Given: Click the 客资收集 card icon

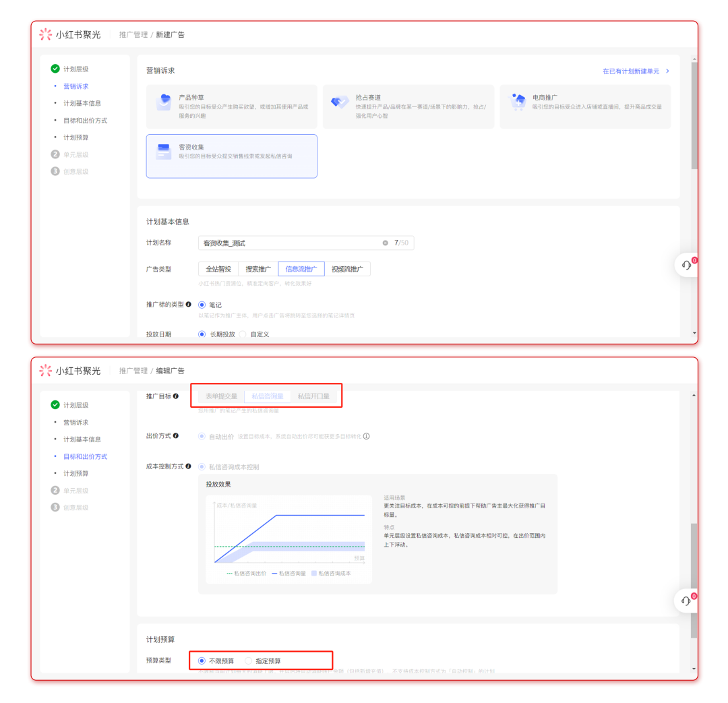Looking at the screenshot, I should pos(163,152).
